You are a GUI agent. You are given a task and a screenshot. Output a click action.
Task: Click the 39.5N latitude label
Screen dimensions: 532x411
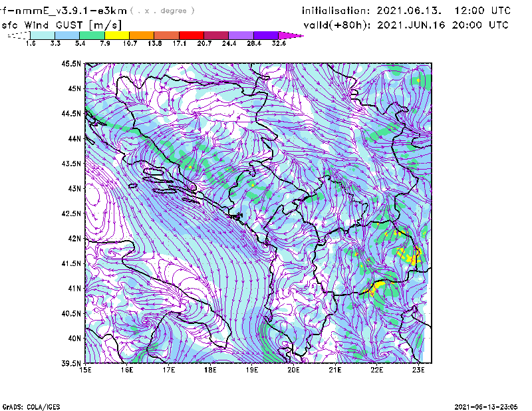click(x=71, y=364)
